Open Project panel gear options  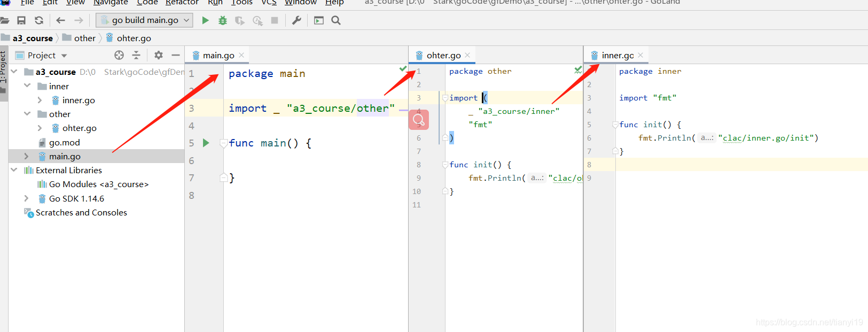(x=159, y=55)
